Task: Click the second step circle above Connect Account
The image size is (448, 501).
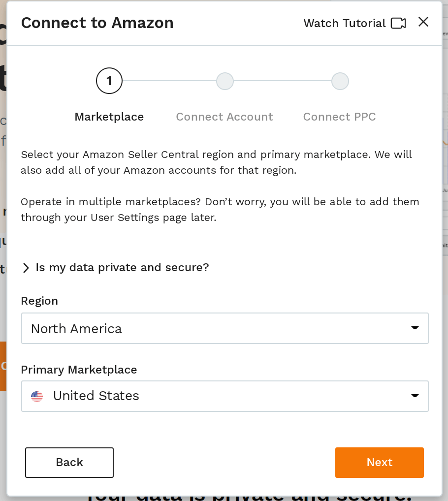Action: (225, 81)
